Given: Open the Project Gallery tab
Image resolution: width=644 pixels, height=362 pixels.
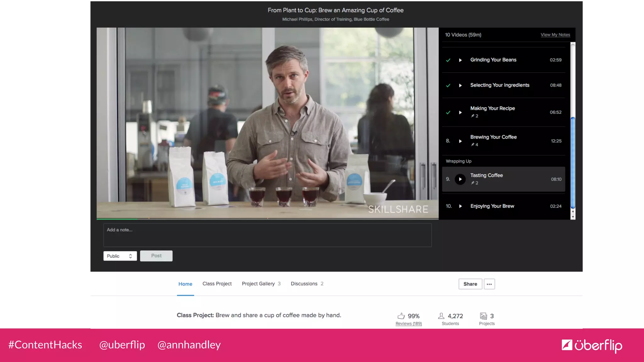Looking at the screenshot, I should (261, 284).
